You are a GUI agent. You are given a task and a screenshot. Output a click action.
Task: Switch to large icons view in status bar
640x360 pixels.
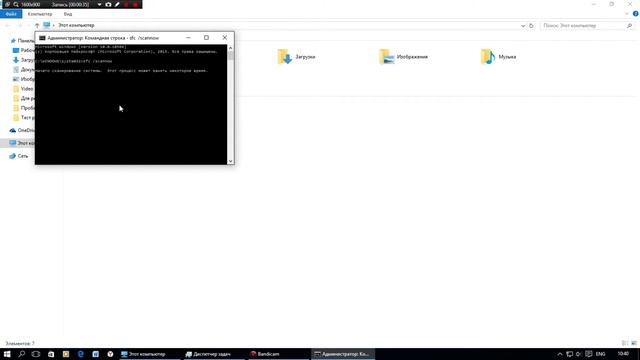tap(634, 343)
